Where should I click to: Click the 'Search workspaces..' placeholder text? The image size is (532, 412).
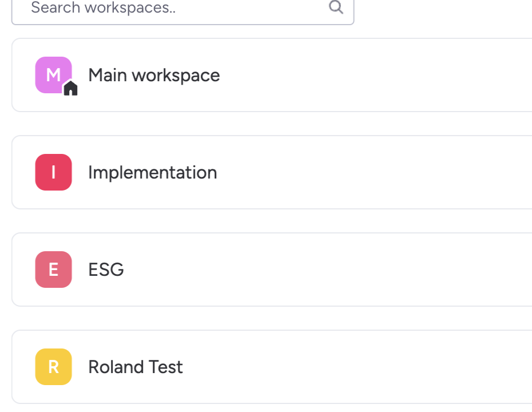(x=103, y=7)
